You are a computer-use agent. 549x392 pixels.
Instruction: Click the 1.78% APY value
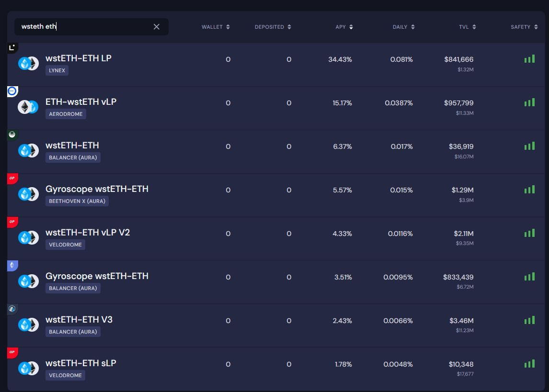(x=343, y=364)
